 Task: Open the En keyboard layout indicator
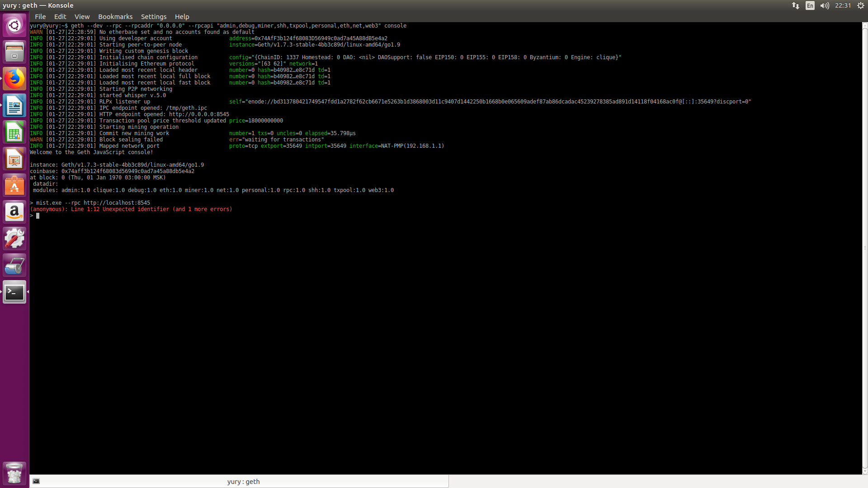click(809, 6)
